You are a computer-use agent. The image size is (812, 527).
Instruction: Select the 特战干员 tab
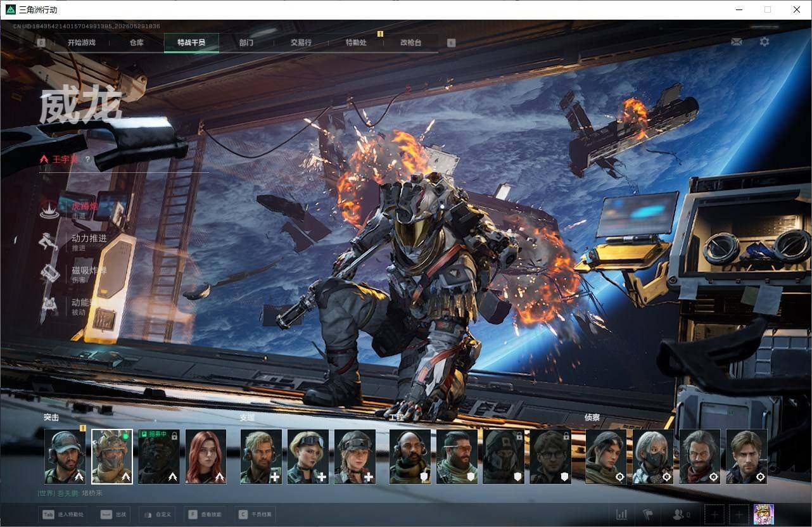(191, 43)
